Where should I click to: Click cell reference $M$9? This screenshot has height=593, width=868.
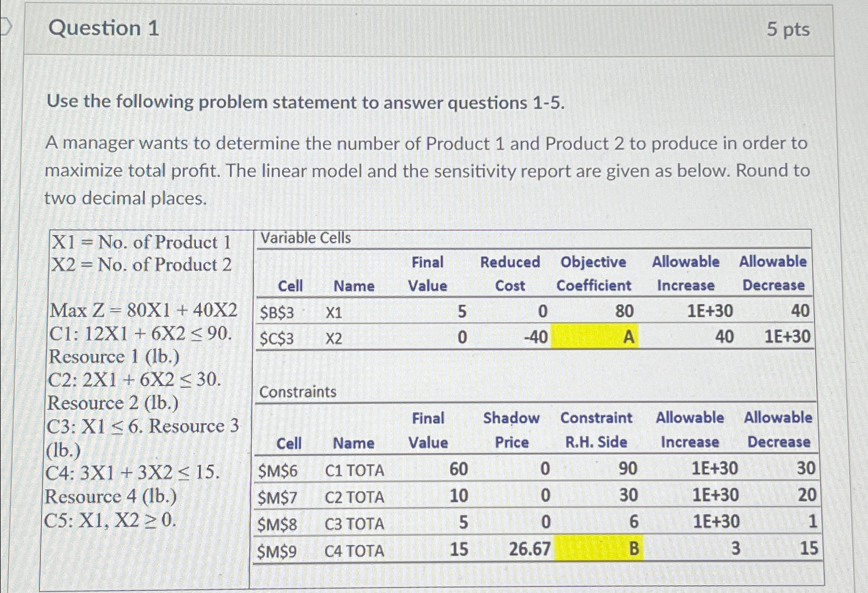[277, 552]
